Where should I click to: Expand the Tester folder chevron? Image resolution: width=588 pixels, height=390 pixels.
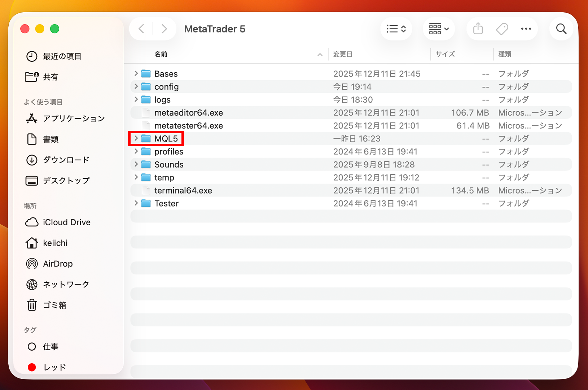(136, 203)
